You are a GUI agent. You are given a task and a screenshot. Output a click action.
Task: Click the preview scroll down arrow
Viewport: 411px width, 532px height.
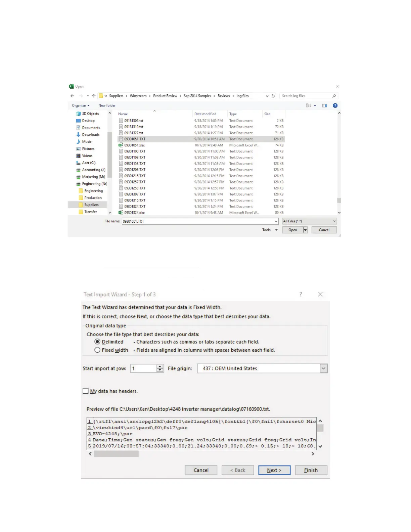(x=320, y=446)
